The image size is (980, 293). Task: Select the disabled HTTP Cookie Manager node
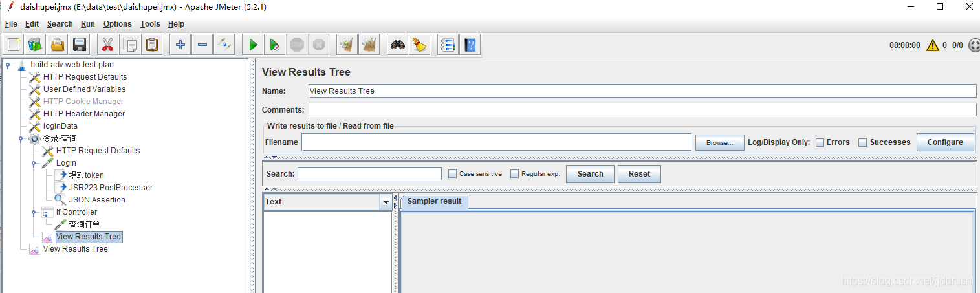tap(83, 102)
